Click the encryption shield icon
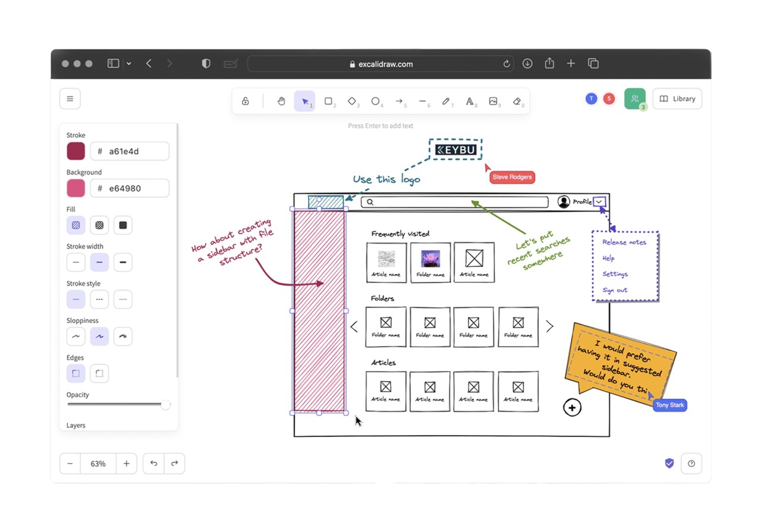This screenshot has width=761, height=532. [669, 464]
